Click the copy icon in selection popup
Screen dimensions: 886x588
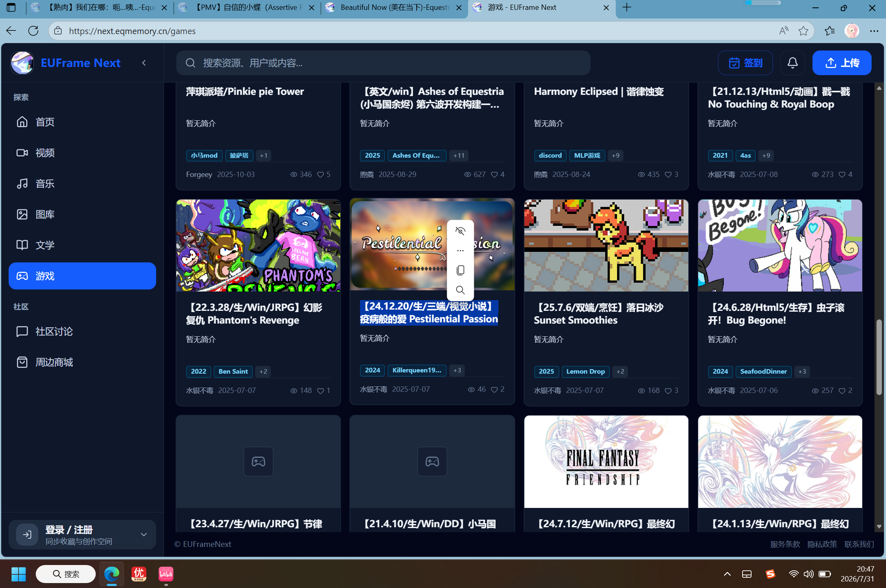[460, 270]
